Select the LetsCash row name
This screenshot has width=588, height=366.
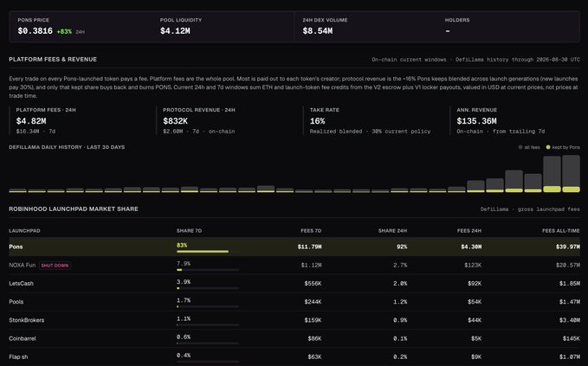tap(21, 284)
